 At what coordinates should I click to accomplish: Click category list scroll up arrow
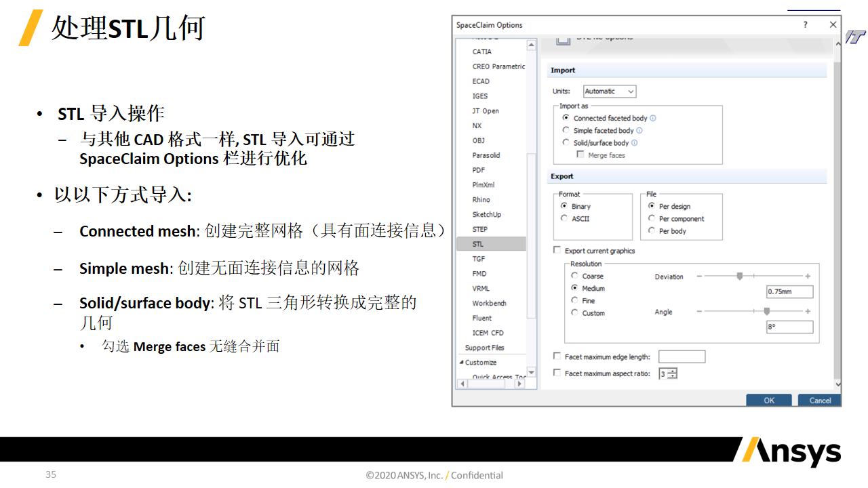click(x=532, y=45)
